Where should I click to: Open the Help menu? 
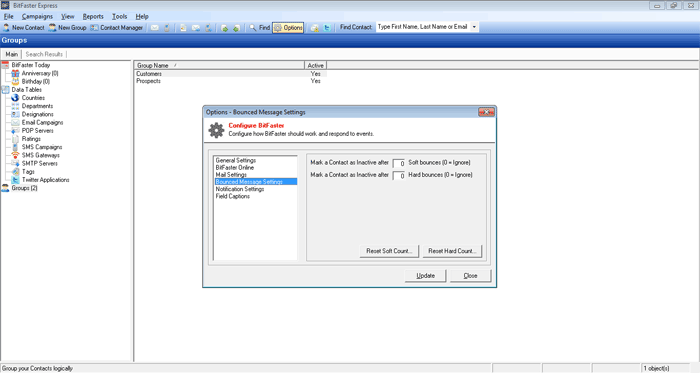[142, 17]
